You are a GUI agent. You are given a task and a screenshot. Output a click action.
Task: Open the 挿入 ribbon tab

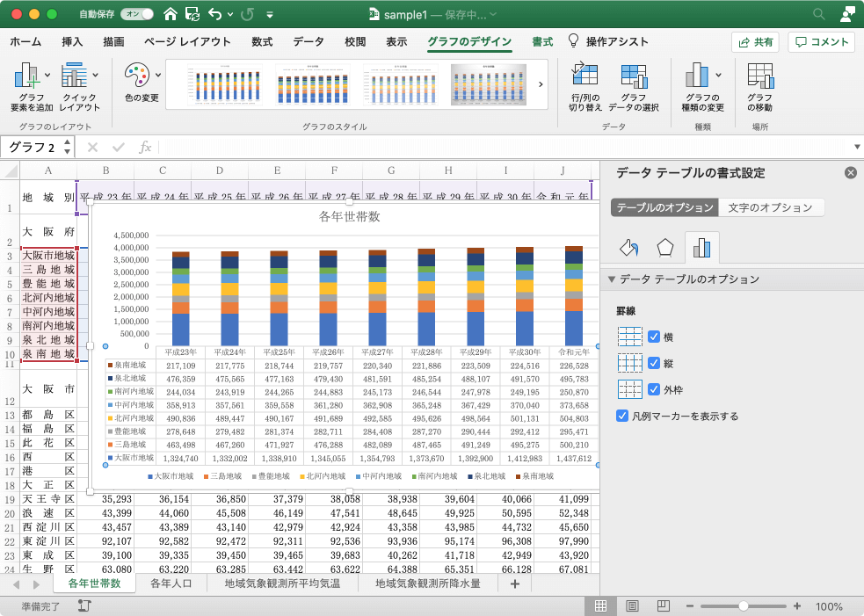(73, 41)
